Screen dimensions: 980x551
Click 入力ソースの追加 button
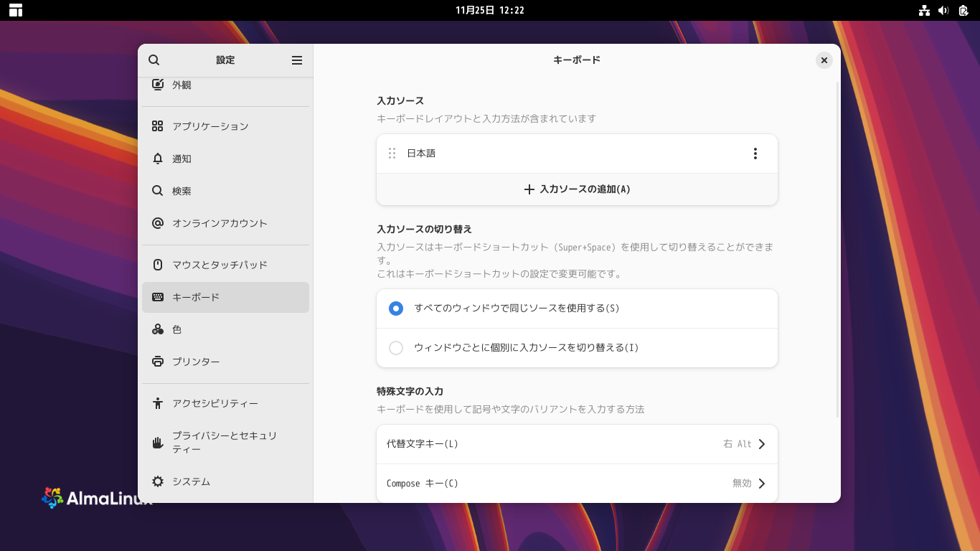(x=577, y=189)
